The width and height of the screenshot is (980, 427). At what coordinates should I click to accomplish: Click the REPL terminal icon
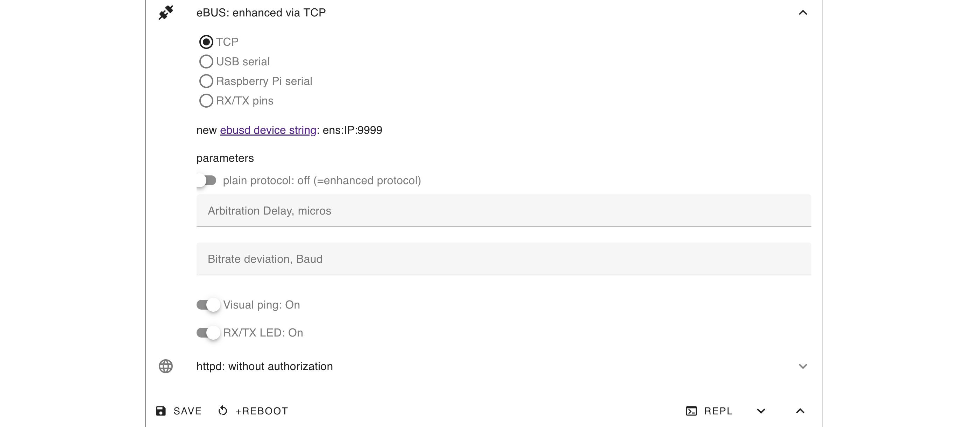(x=691, y=411)
